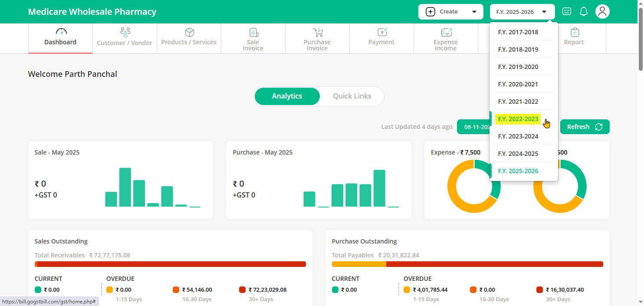Switch to the Quick Links toggle
Viewport: 644px width, 306px height.
352,96
